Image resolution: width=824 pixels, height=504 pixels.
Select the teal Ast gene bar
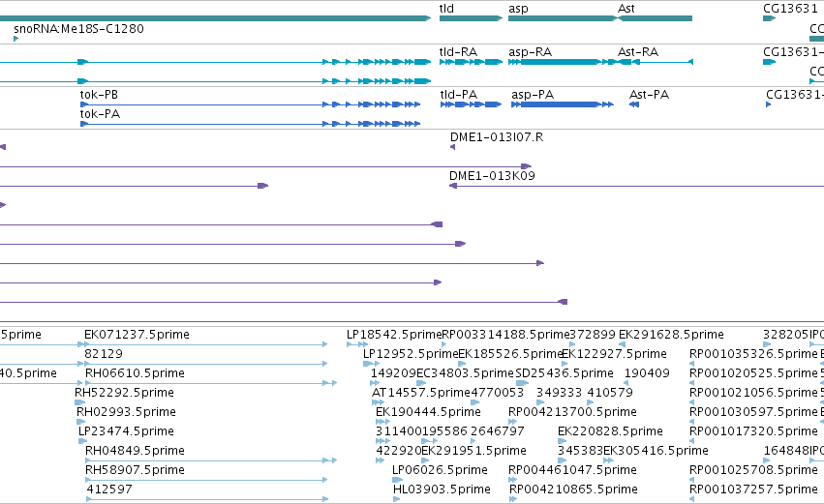click(655, 18)
